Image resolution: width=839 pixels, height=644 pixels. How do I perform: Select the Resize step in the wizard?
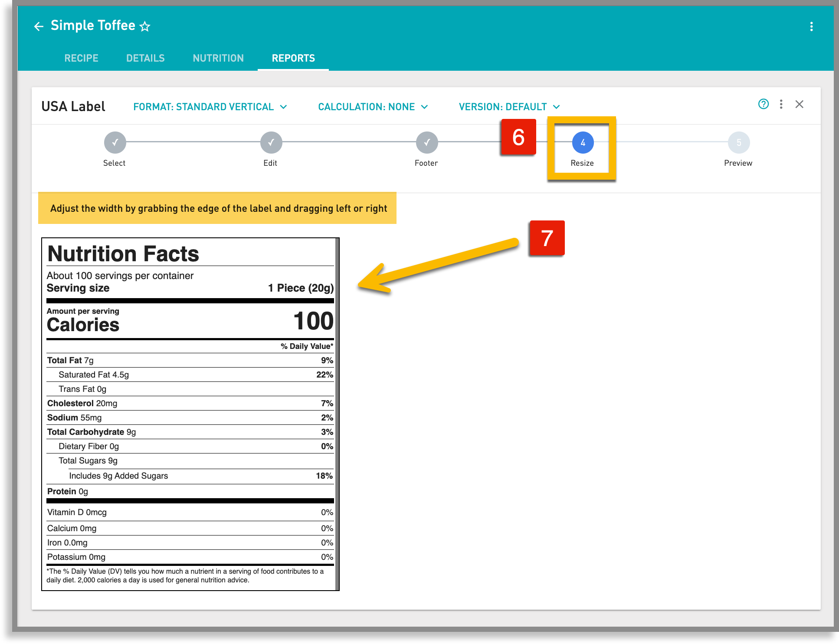(x=582, y=142)
